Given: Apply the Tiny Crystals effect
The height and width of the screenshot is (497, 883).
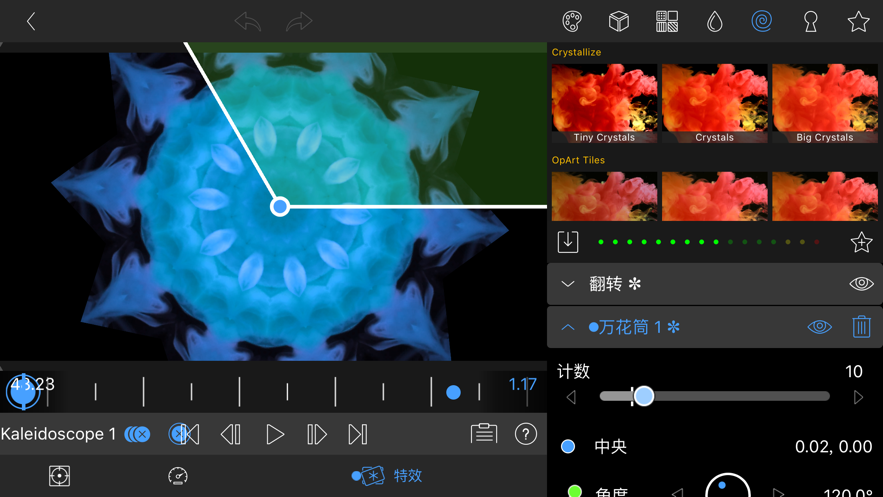Looking at the screenshot, I should click(x=604, y=103).
